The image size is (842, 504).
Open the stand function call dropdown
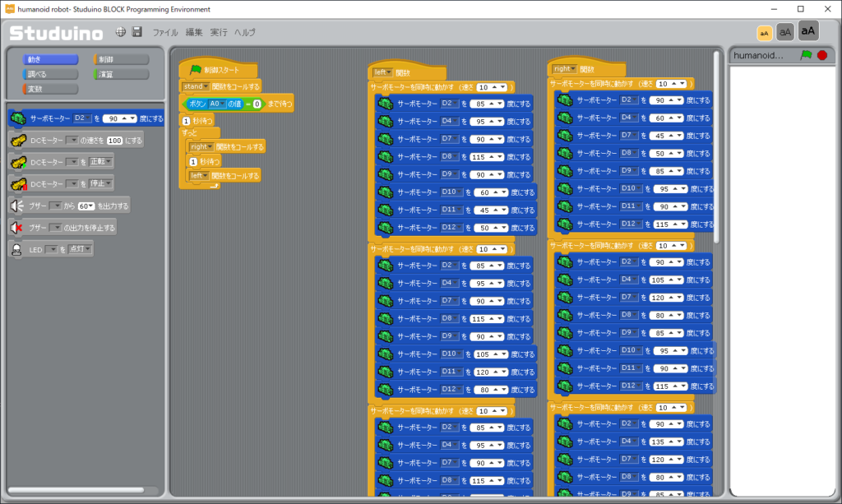(196, 86)
